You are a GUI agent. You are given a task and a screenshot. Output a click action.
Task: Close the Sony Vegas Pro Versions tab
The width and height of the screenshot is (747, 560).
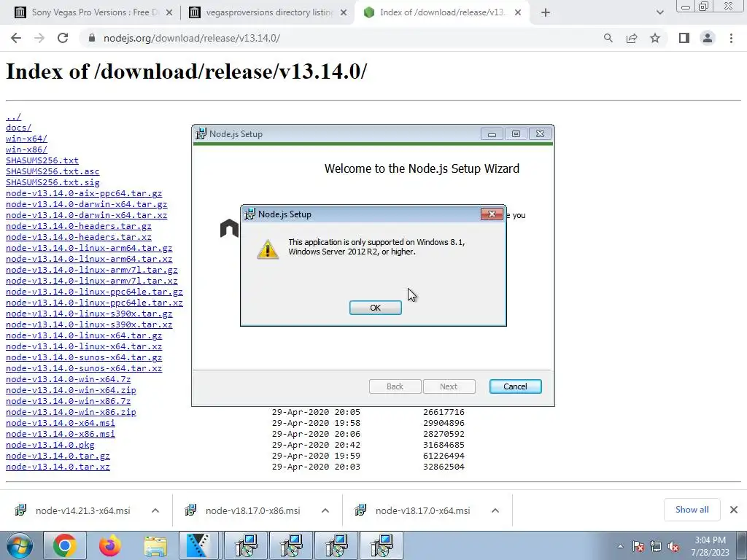pos(169,12)
